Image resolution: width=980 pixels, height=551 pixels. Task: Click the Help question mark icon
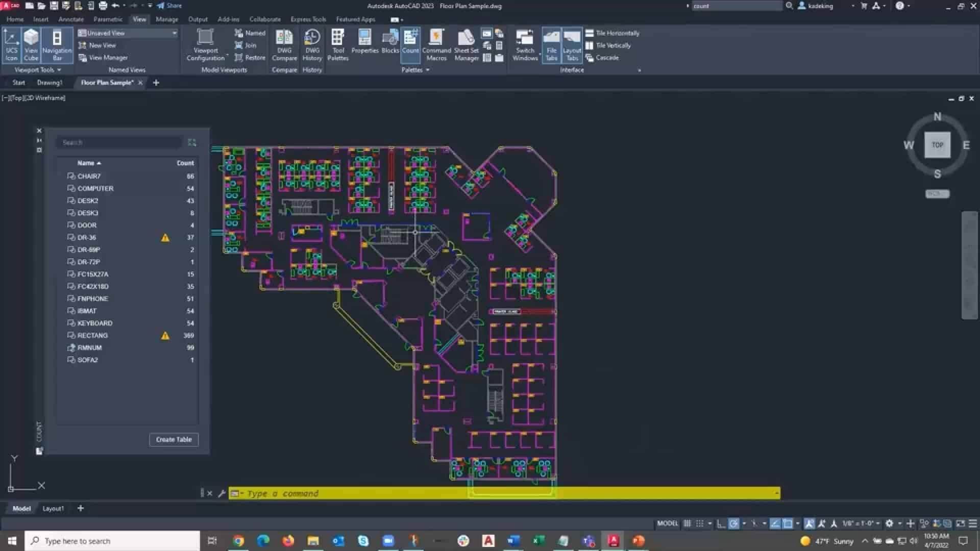pyautogui.click(x=899, y=6)
